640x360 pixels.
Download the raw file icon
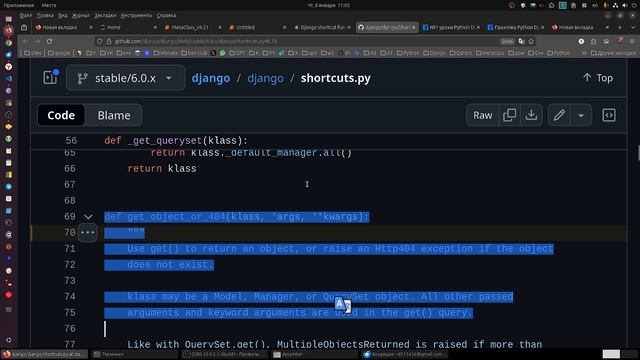531,116
